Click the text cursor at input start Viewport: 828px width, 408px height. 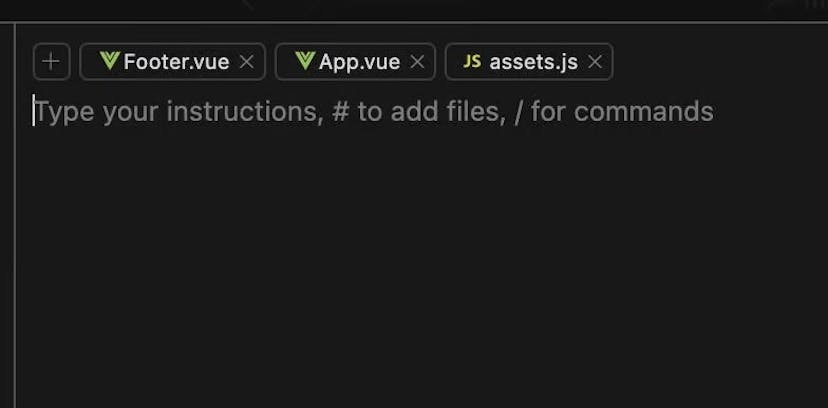point(34,111)
